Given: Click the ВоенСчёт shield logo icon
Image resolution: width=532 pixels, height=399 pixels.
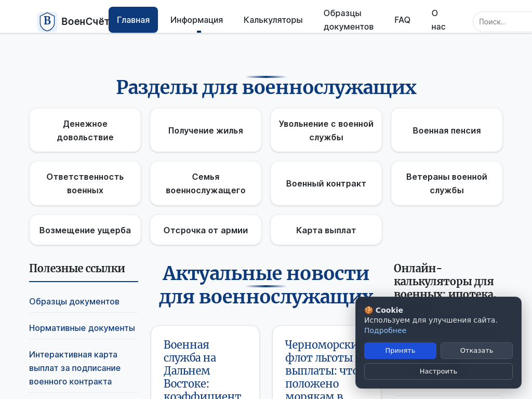Looking at the screenshot, I should [x=47, y=21].
